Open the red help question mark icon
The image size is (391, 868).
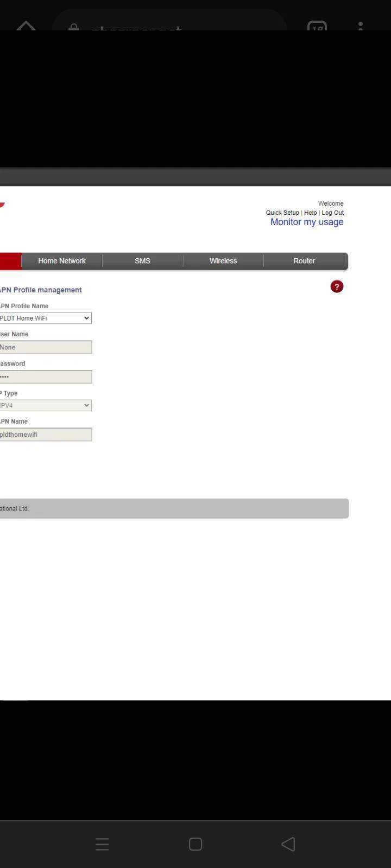coord(337,286)
